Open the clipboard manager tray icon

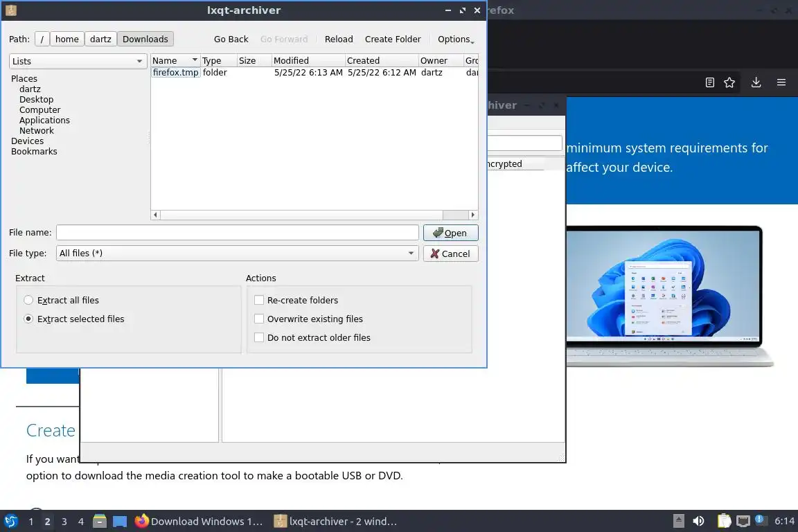pos(724,521)
